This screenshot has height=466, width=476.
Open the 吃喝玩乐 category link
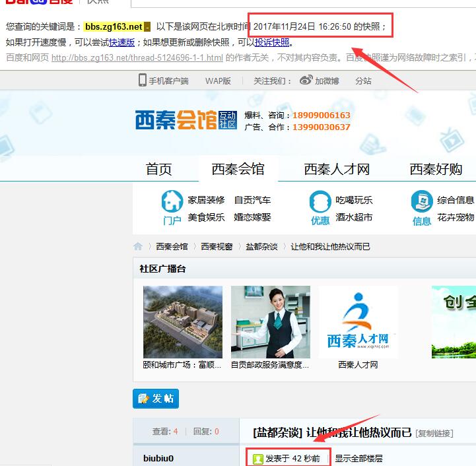tap(354, 200)
